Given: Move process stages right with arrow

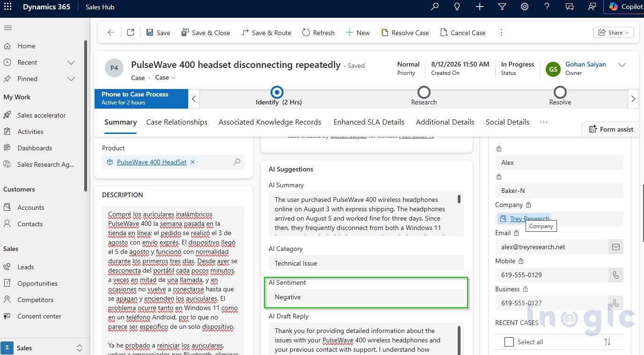Looking at the screenshot, I should point(633,99).
